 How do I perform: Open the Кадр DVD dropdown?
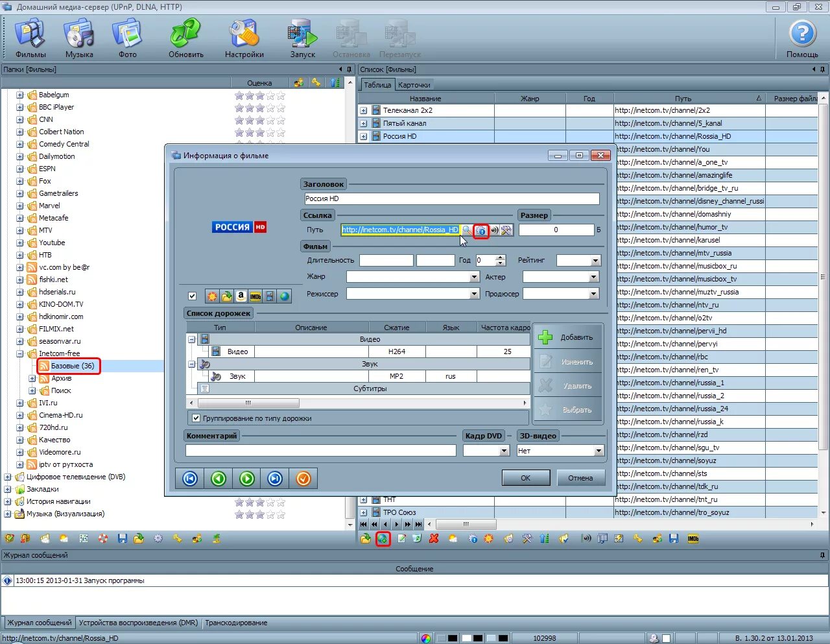[x=504, y=451]
